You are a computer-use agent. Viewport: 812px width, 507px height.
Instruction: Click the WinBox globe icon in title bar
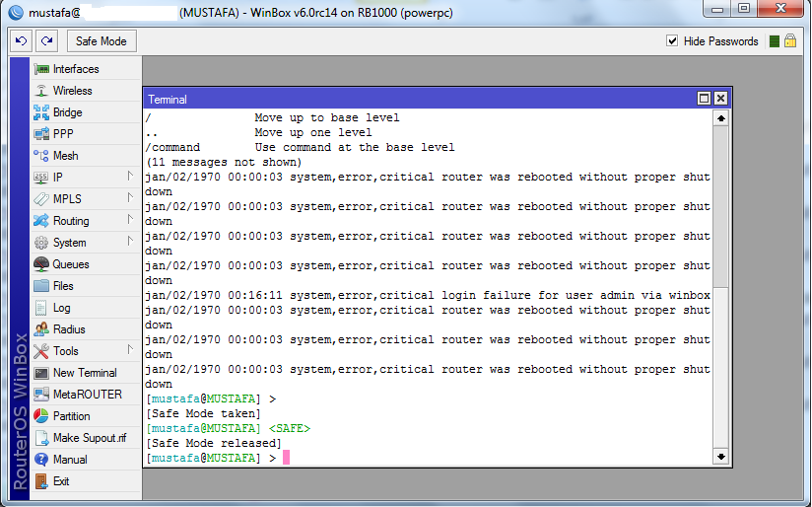click(16, 12)
